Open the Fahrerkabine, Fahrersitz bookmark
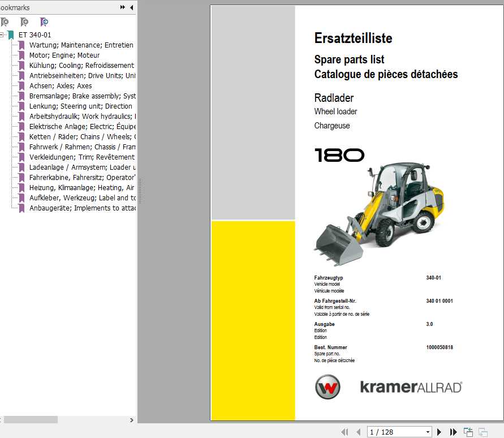The image size is (504, 438). [82, 178]
